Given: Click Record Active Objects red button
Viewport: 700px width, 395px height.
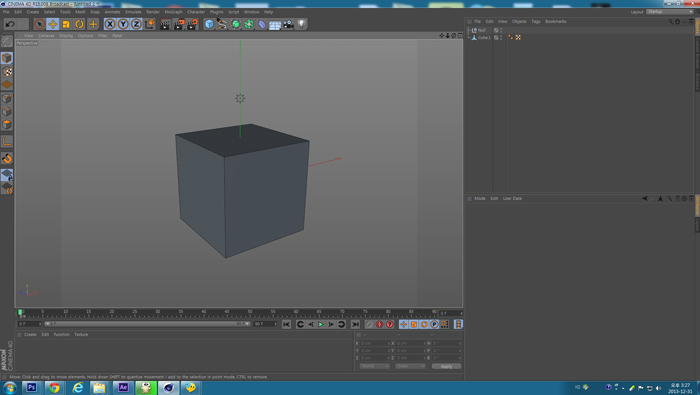Looking at the screenshot, I should [369, 324].
